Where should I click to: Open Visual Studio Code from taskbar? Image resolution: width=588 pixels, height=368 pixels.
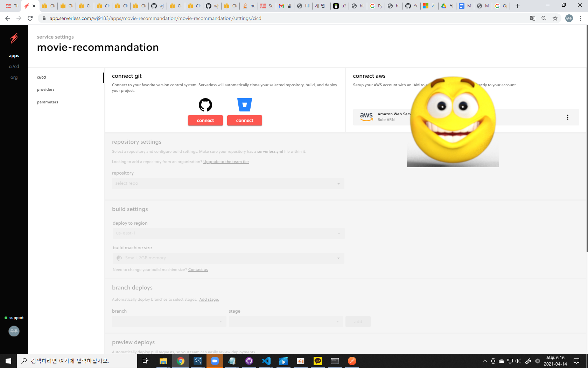pyautogui.click(x=266, y=361)
